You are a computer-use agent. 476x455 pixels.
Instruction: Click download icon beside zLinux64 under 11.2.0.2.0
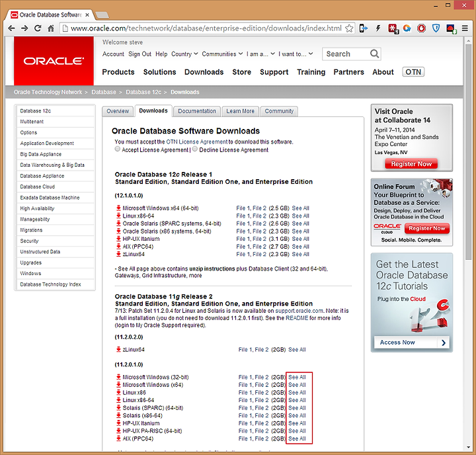tap(118, 350)
